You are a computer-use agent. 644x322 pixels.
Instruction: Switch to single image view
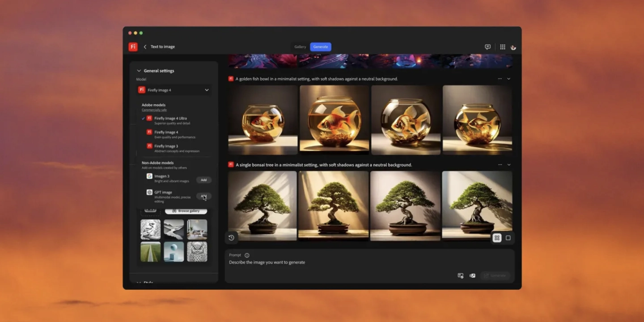(x=508, y=238)
